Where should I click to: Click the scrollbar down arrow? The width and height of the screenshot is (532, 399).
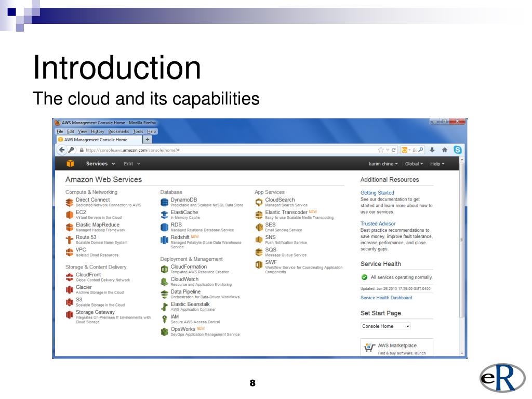pos(462,353)
